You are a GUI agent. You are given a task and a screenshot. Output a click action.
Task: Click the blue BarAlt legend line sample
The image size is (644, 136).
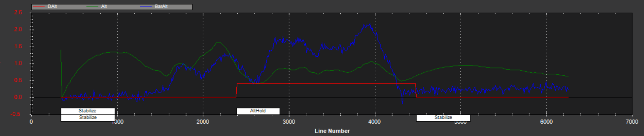click(x=146, y=7)
